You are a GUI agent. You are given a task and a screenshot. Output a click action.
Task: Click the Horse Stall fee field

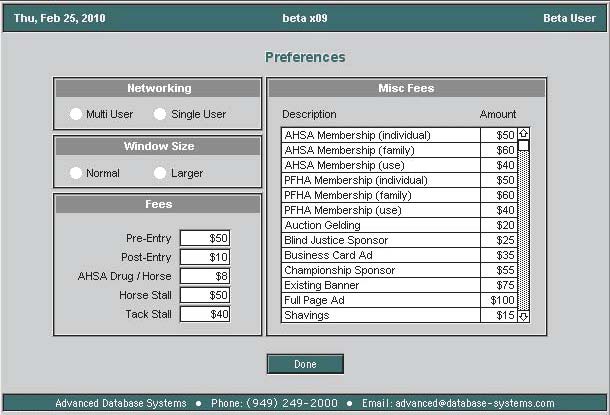coord(205,295)
